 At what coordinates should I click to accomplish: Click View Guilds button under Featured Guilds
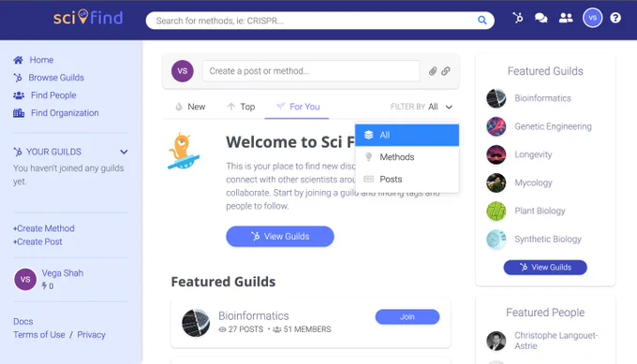tap(545, 268)
